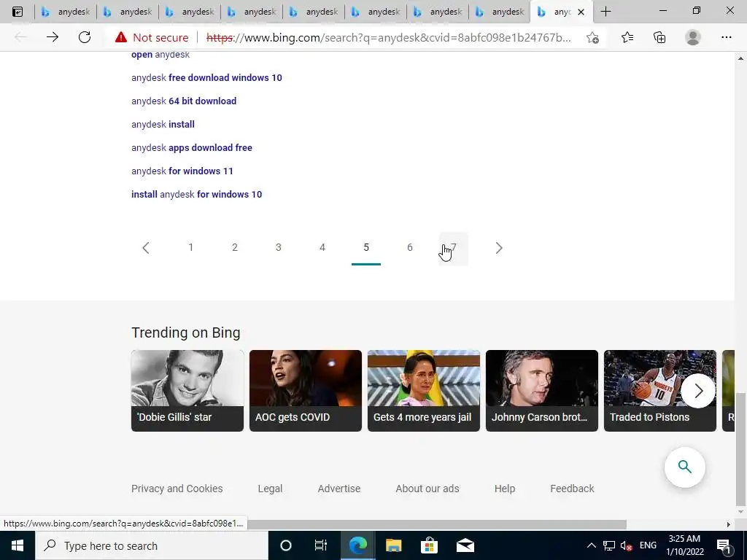Click next arrow on trending carousel
The image size is (747, 560).
(698, 391)
